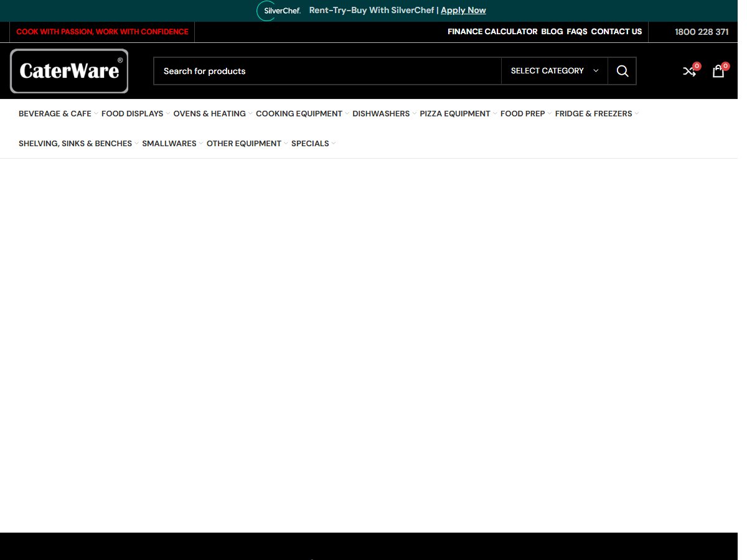The height and width of the screenshot is (560, 747).
Task: Open the shopping cart bag icon
Action: click(x=718, y=71)
